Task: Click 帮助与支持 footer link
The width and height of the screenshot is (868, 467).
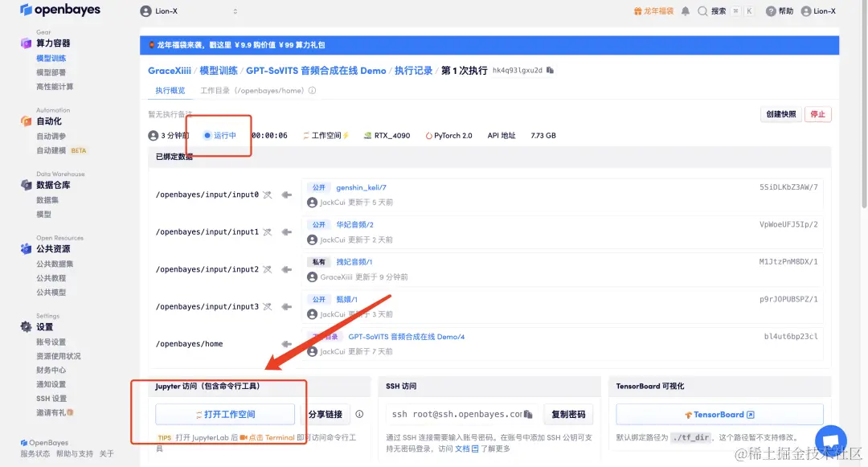Action: pos(75,453)
